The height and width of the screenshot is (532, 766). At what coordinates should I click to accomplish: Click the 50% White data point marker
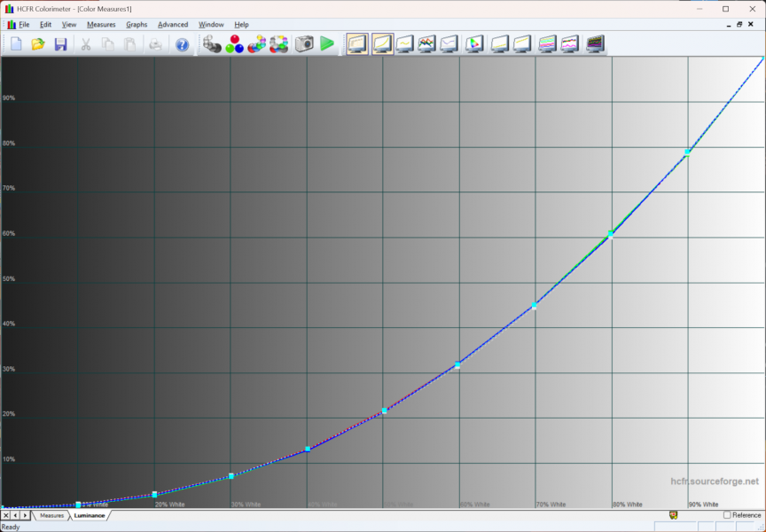pyautogui.click(x=384, y=411)
